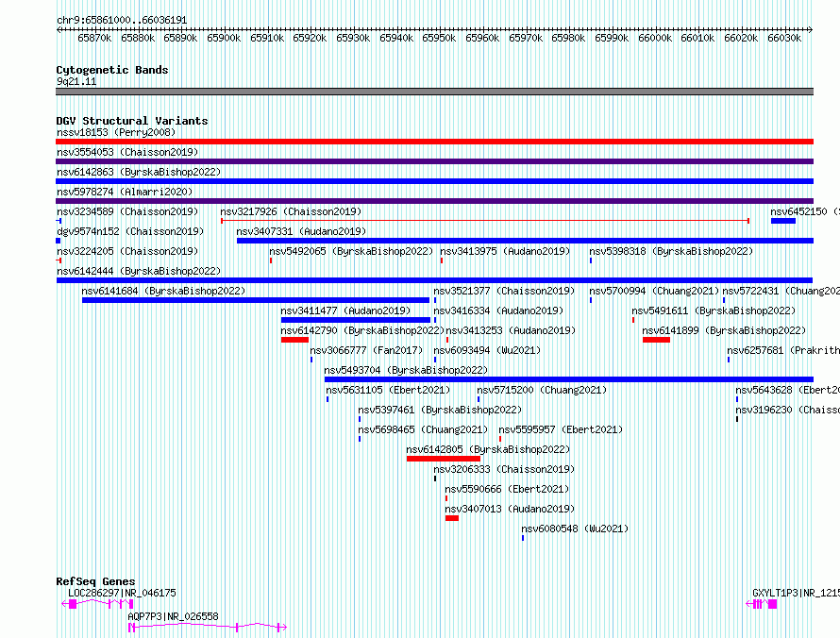Select the nsv6141899 (ByrskaBishop2022) red bar
Viewport: 840px width, 638px height.
click(x=656, y=340)
